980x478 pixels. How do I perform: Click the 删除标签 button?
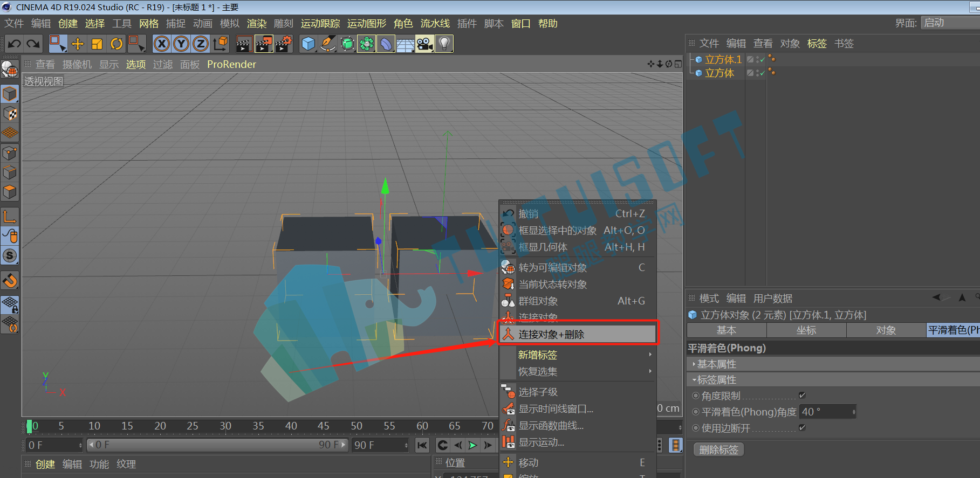[718, 449]
